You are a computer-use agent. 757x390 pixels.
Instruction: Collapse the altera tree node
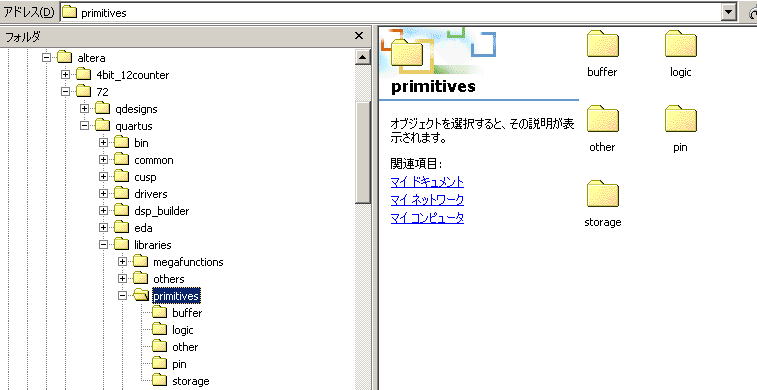tap(46, 57)
